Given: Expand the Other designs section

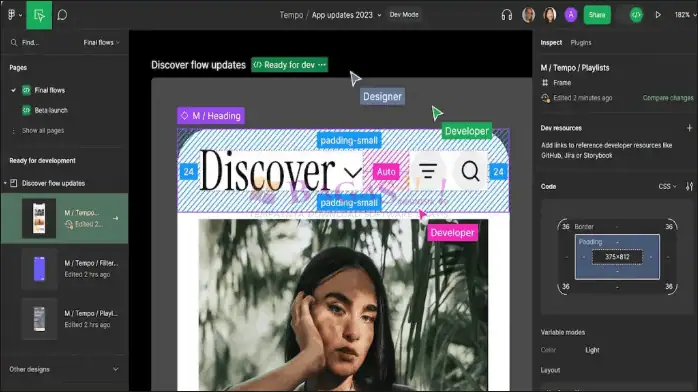Looking at the screenshot, I should pyautogui.click(x=116, y=369).
